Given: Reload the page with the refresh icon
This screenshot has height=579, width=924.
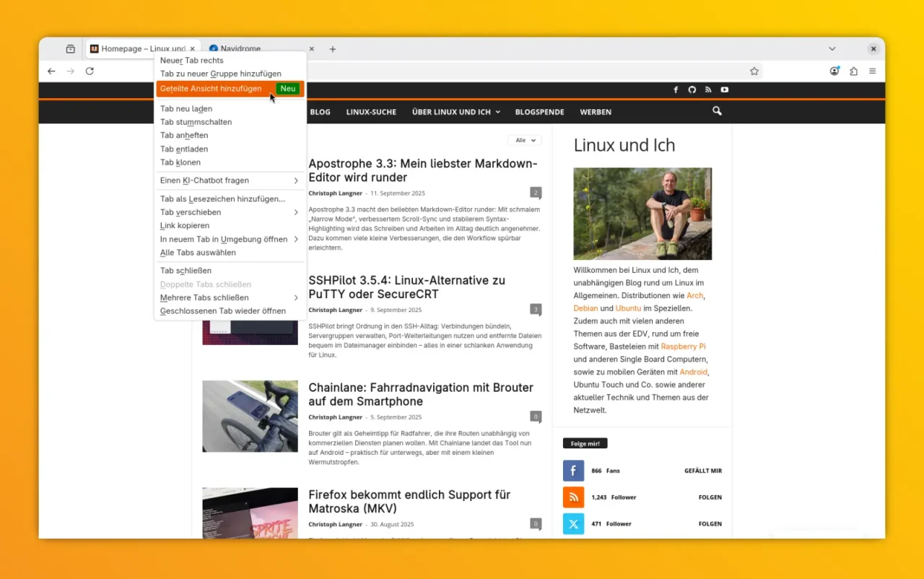Looking at the screenshot, I should tap(90, 71).
